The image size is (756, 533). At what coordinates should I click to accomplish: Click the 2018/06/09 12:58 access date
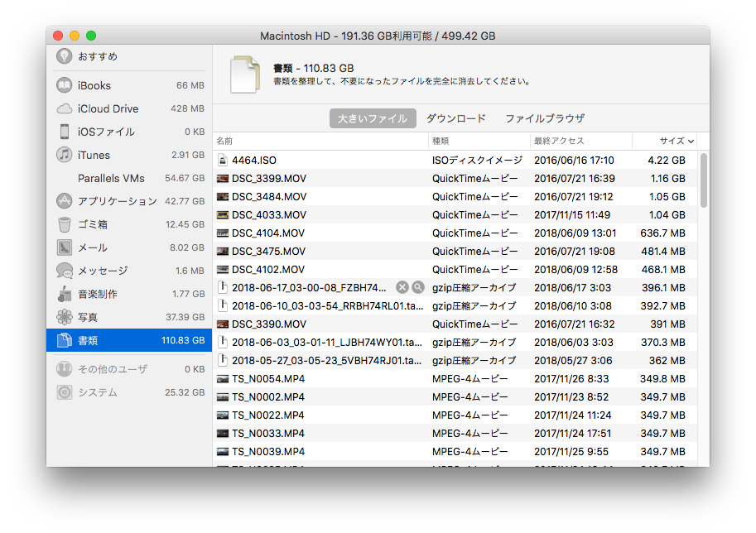click(x=575, y=269)
